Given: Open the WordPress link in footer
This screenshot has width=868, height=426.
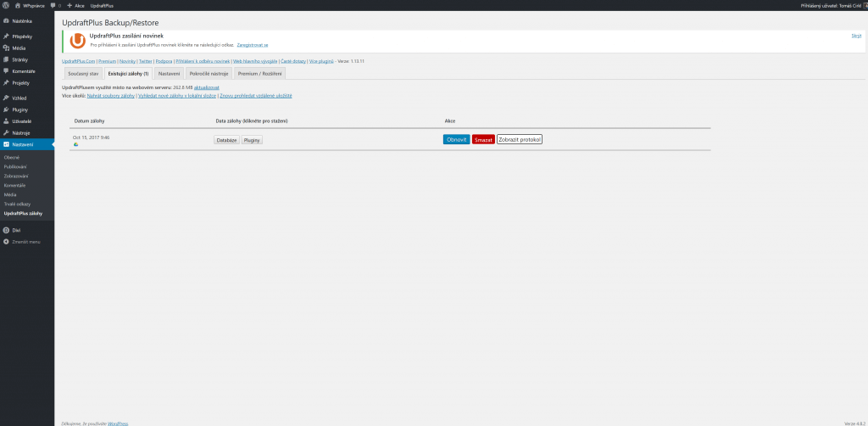Looking at the screenshot, I should pos(118,423).
